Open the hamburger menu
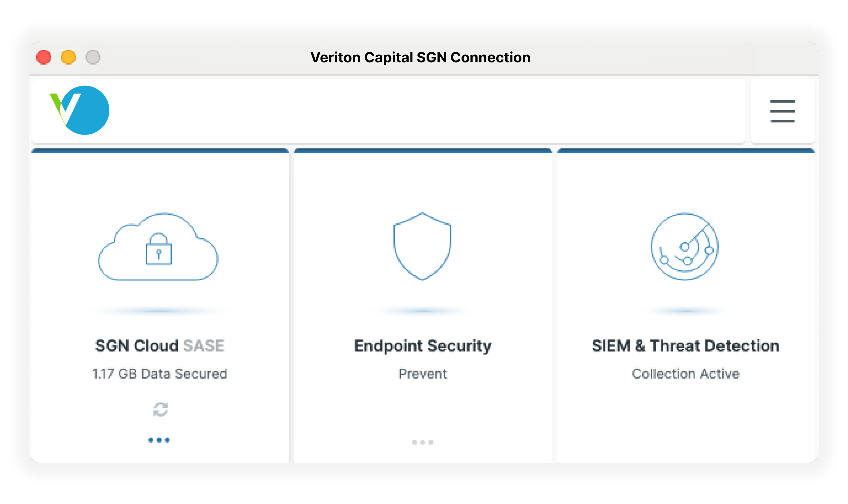This screenshot has height=504, width=848. pos(782,111)
